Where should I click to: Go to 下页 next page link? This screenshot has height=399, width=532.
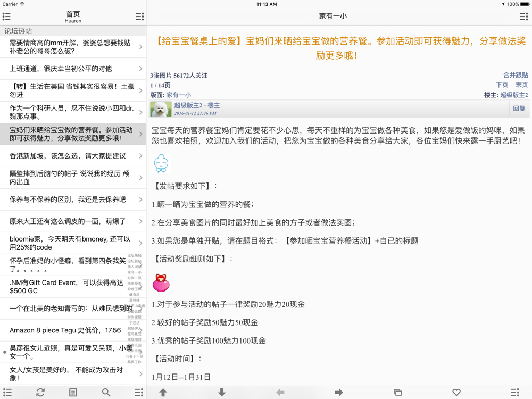pos(502,85)
